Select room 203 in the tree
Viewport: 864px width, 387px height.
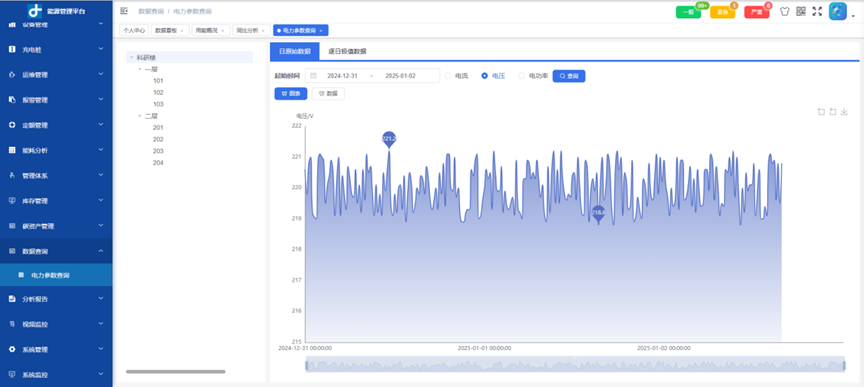[158, 151]
